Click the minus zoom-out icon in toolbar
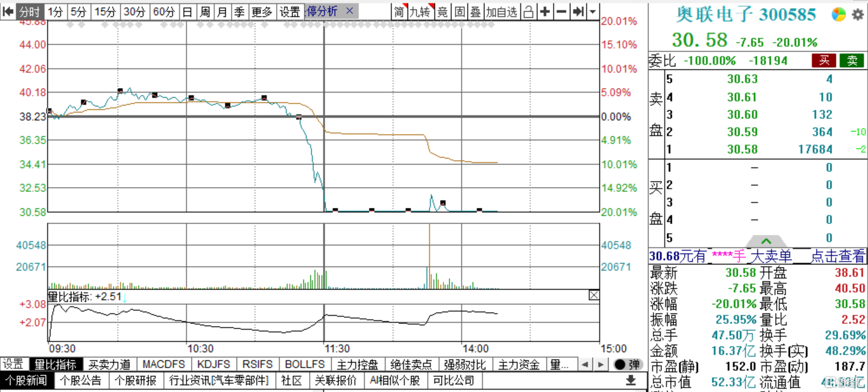This screenshot has width=868, height=392. pyautogui.click(x=561, y=12)
